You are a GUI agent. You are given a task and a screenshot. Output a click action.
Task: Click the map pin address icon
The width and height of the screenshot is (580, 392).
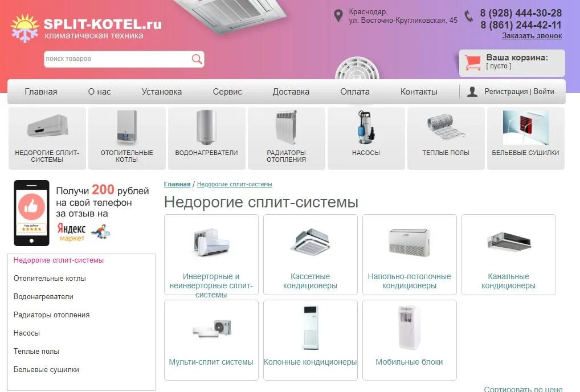[338, 16]
